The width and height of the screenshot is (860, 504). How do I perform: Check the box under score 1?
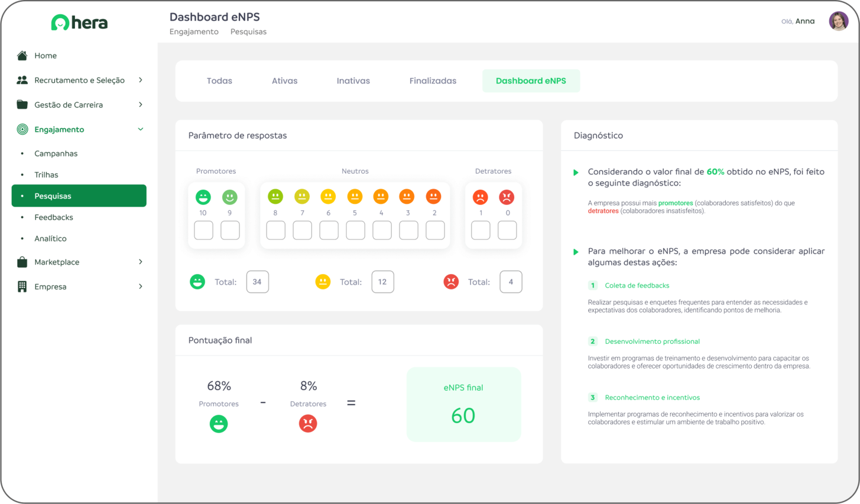pyautogui.click(x=481, y=230)
